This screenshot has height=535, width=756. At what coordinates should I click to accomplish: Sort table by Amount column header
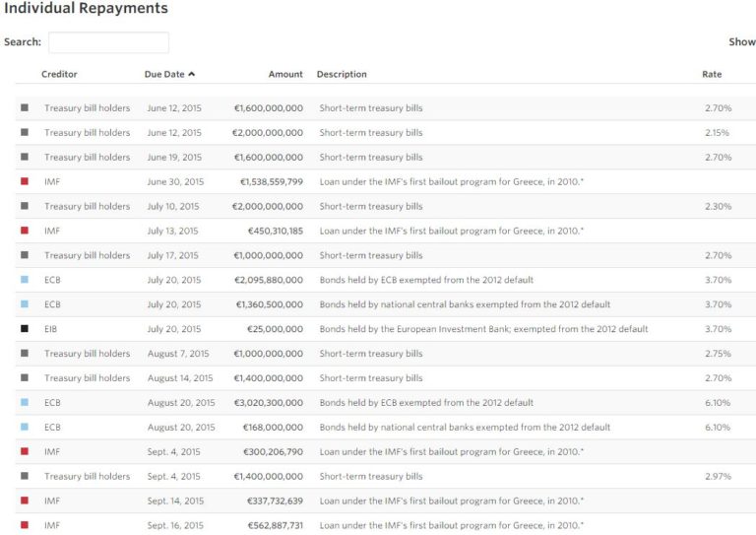coord(285,75)
